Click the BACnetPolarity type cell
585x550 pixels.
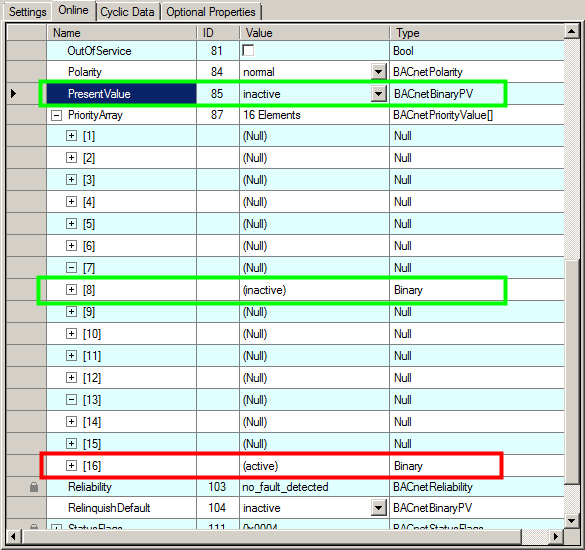click(x=477, y=72)
